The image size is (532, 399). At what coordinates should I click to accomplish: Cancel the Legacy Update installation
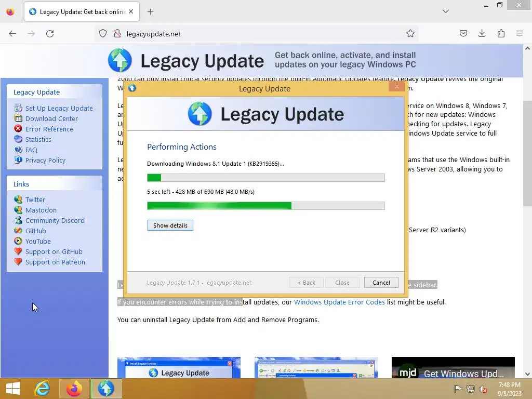[x=381, y=282]
